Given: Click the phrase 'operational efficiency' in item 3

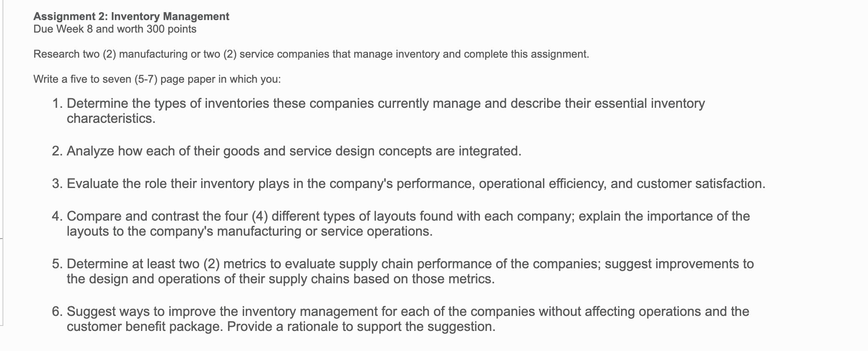Looking at the screenshot, I should (541, 184).
